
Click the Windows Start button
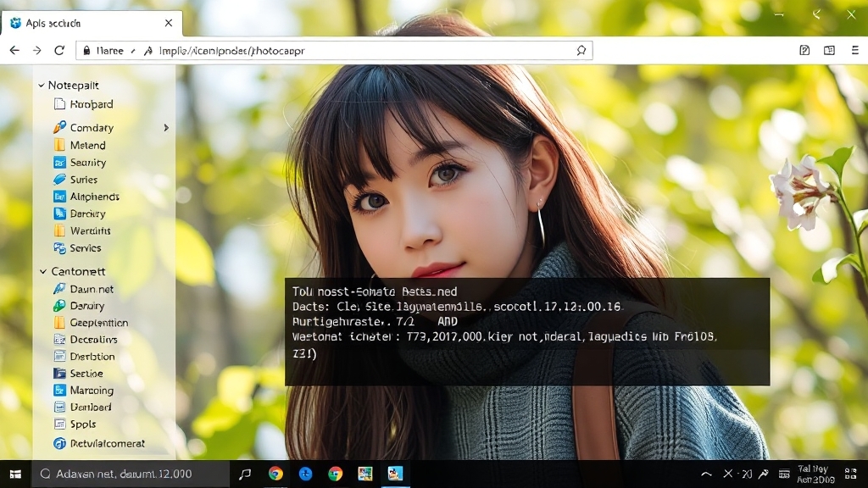click(x=15, y=474)
